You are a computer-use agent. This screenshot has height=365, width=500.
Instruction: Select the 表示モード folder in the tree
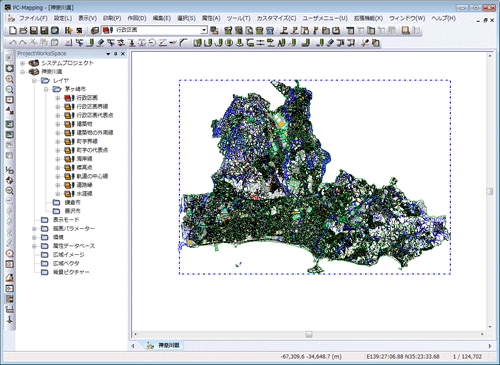coord(66,220)
